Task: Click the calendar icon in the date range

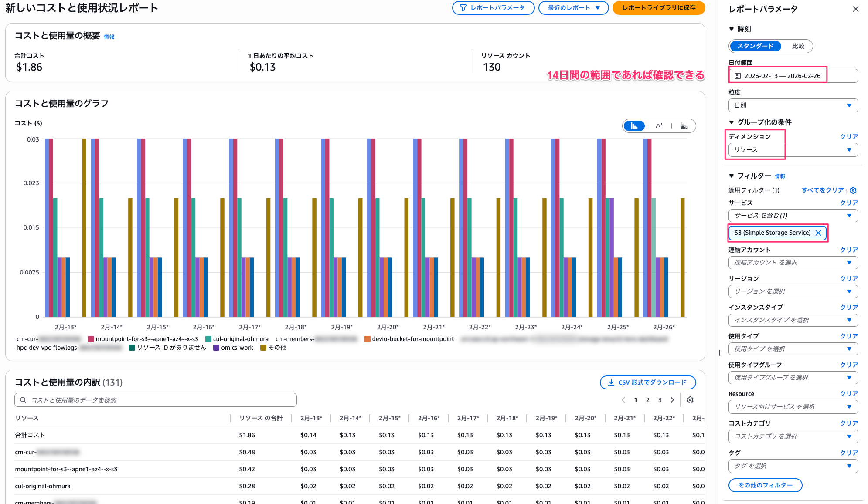Action: tap(737, 75)
